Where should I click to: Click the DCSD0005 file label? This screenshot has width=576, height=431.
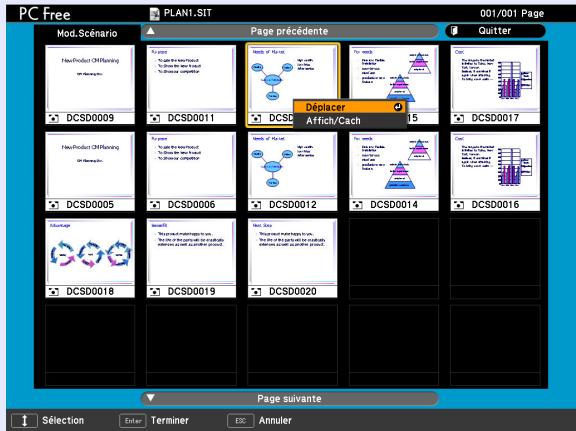(x=90, y=205)
